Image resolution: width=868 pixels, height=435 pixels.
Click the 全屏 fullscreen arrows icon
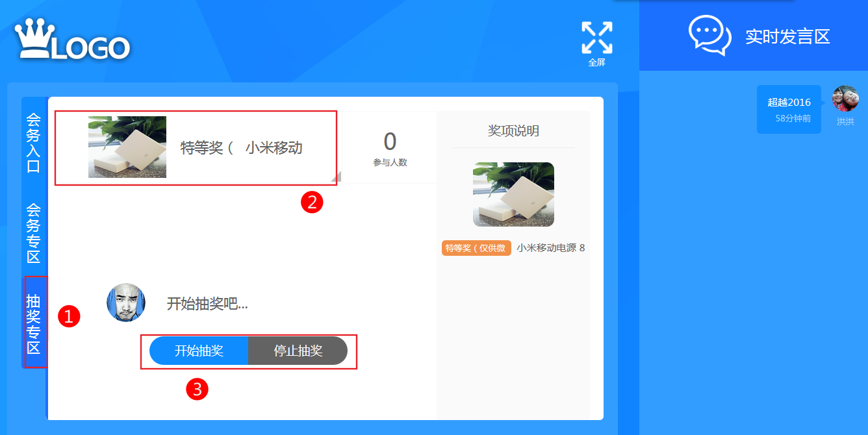tap(596, 38)
